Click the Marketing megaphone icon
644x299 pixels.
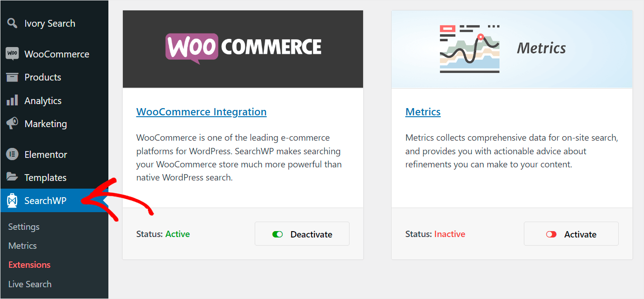click(12, 123)
